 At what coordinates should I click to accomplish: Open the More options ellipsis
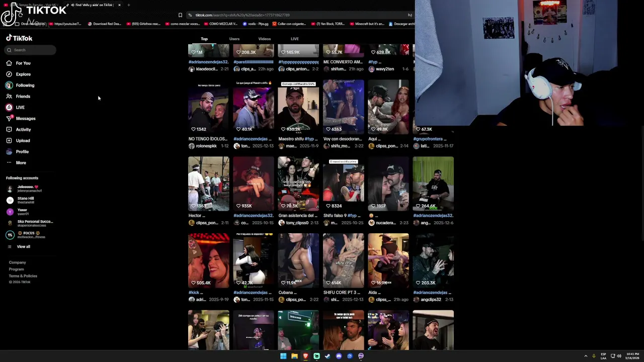(x=9, y=162)
